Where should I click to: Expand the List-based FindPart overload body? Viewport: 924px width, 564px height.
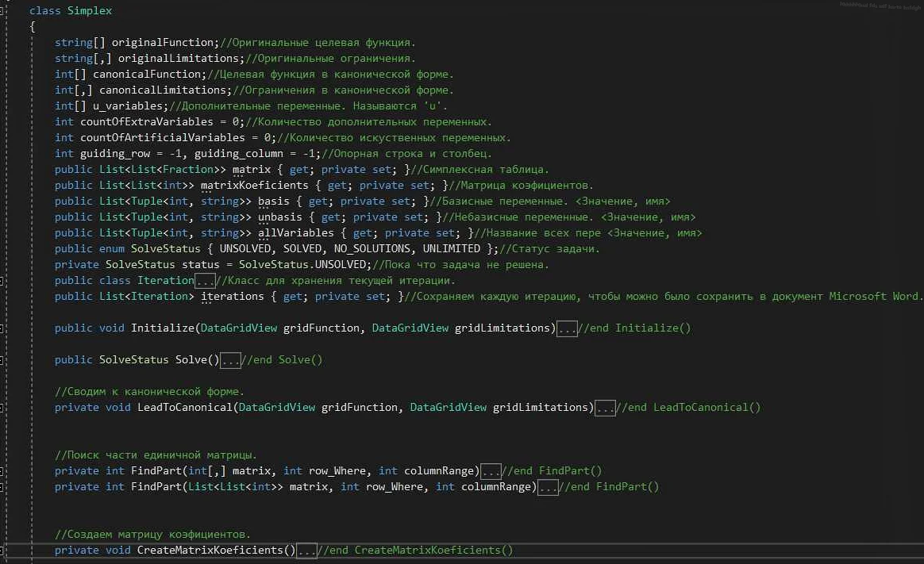548,487
